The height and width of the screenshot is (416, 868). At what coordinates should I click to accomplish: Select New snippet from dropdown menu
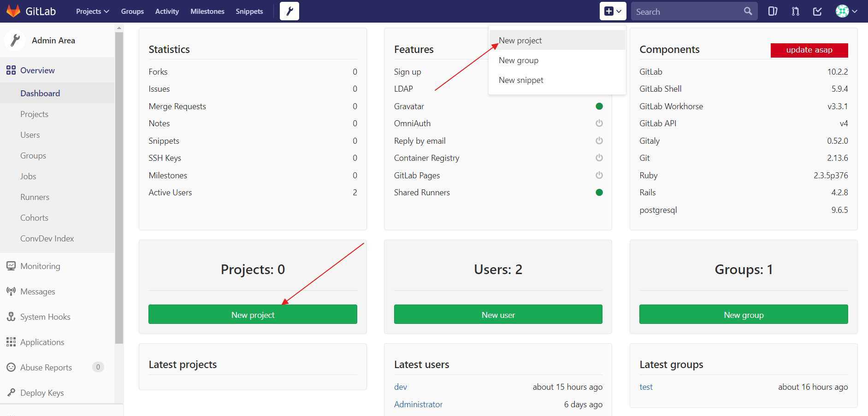(x=557, y=80)
